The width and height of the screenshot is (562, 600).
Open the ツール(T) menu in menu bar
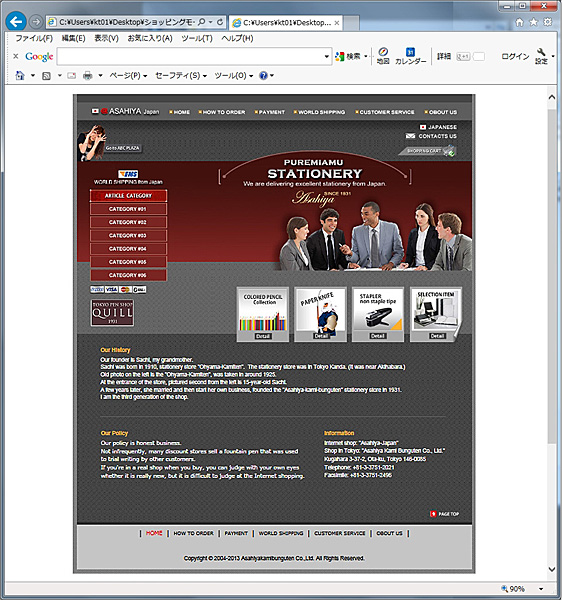pos(197,38)
